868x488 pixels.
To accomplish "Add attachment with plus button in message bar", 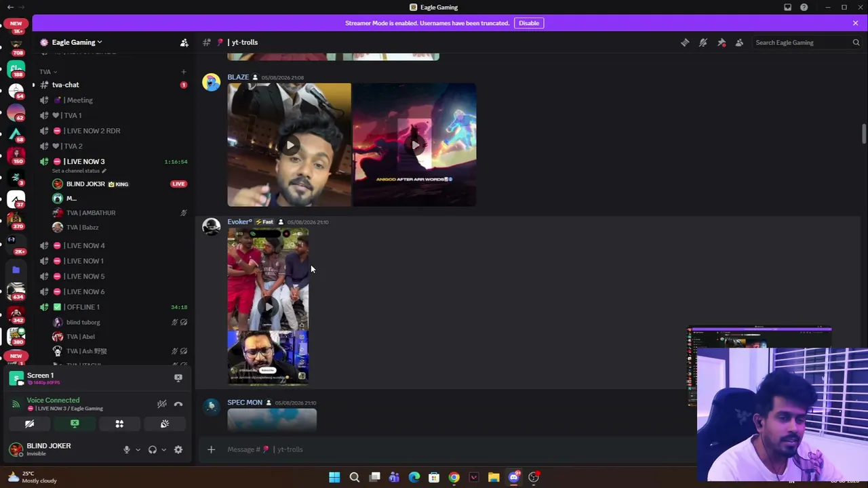I will 211,449.
